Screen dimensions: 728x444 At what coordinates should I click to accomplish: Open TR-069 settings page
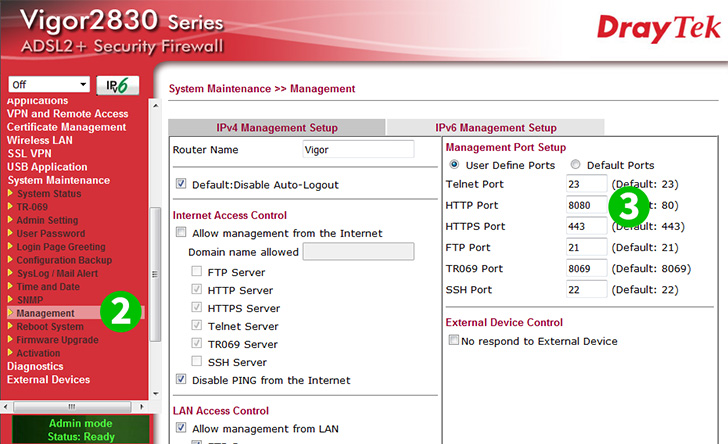(32, 207)
